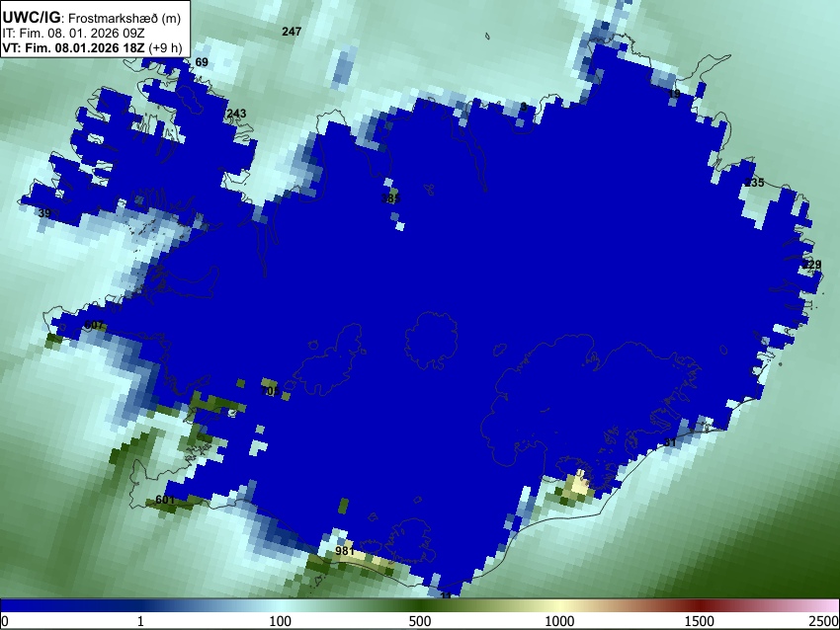Click the 607 value label on map

tap(94, 325)
